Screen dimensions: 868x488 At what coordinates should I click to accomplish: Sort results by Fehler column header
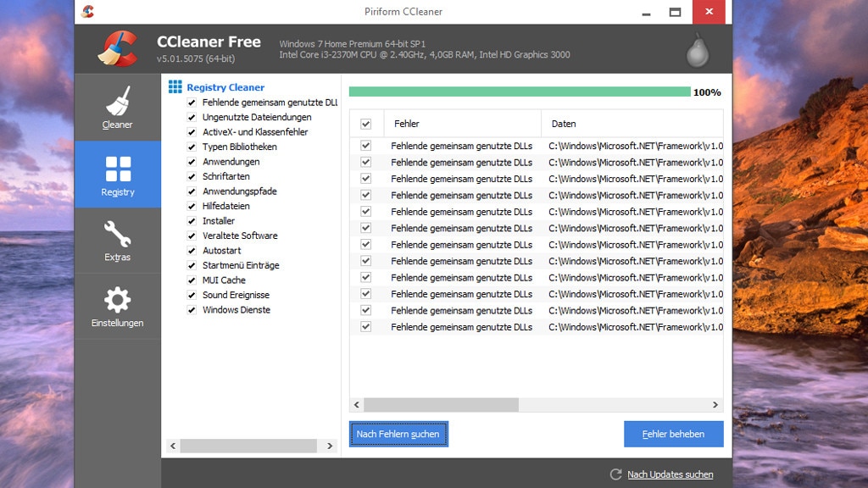pyautogui.click(x=462, y=124)
